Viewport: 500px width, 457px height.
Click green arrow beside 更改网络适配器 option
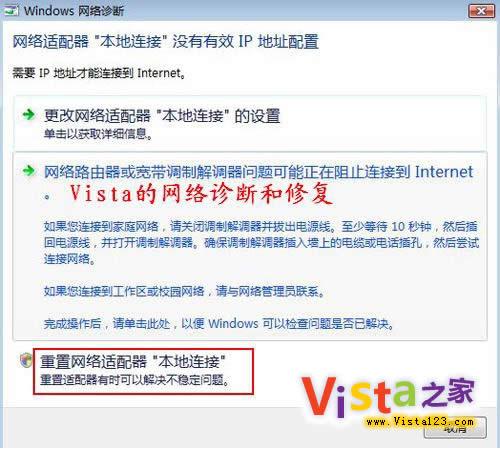click(29, 115)
